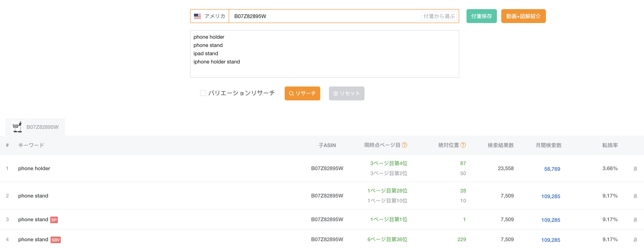Open 動画+図解紹介 guide
Screen dimensions: 644x249
click(x=523, y=16)
